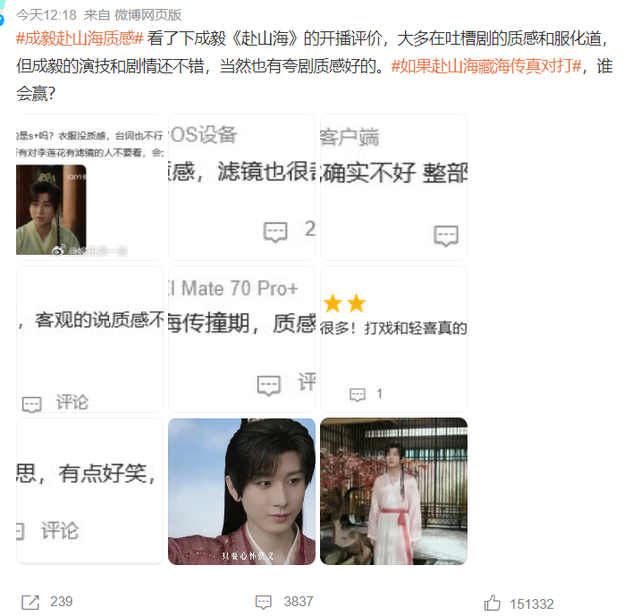Open the thumbnail reading 客观的说质感
Screen dimensions: 640x616
coord(89,339)
